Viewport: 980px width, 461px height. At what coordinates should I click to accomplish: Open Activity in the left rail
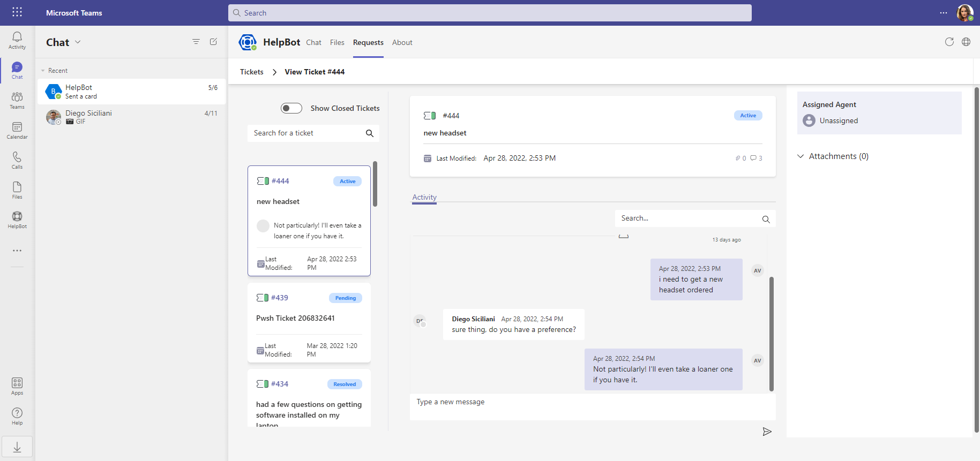(x=17, y=40)
